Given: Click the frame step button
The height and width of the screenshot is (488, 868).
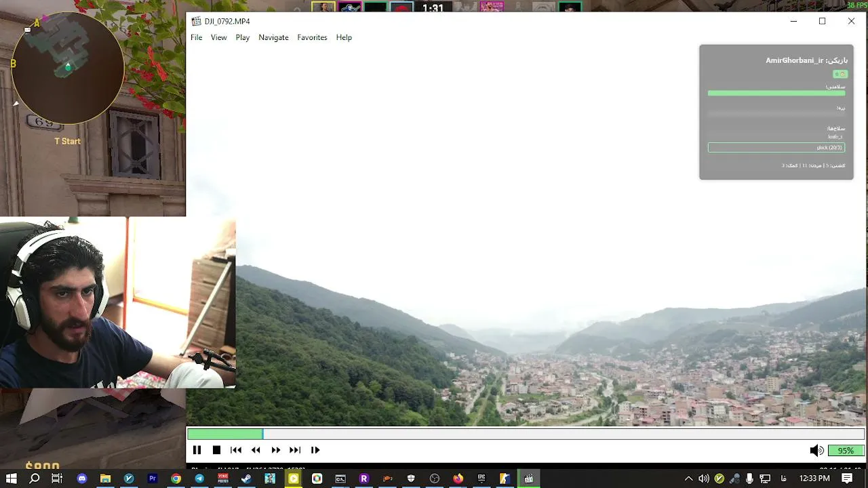Looking at the screenshot, I should tap(315, 450).
